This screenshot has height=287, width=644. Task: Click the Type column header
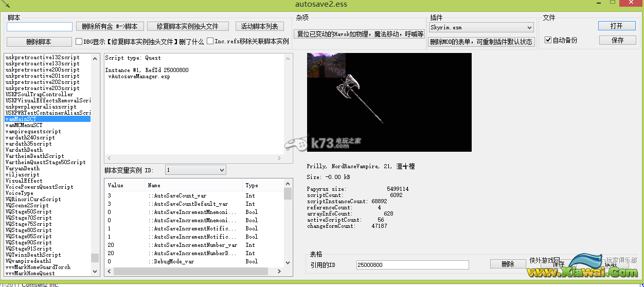pyautogui.click(x=263, y=185)
